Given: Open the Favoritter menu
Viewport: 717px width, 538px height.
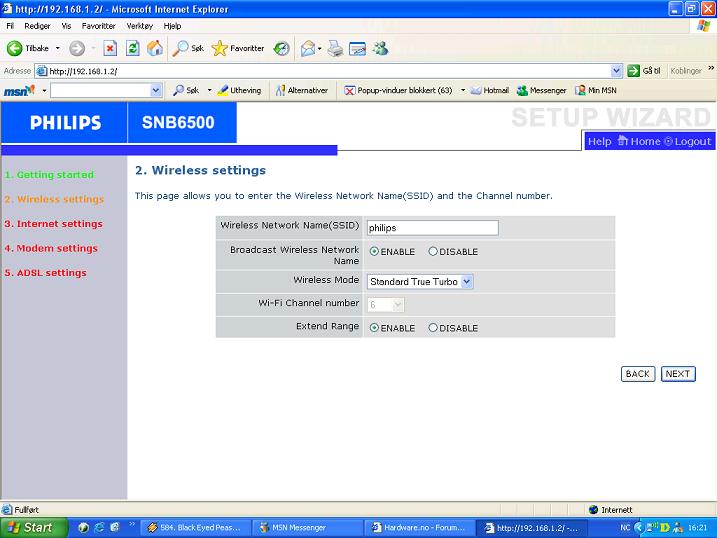Looking at the screenshot, I should point(99,26).
